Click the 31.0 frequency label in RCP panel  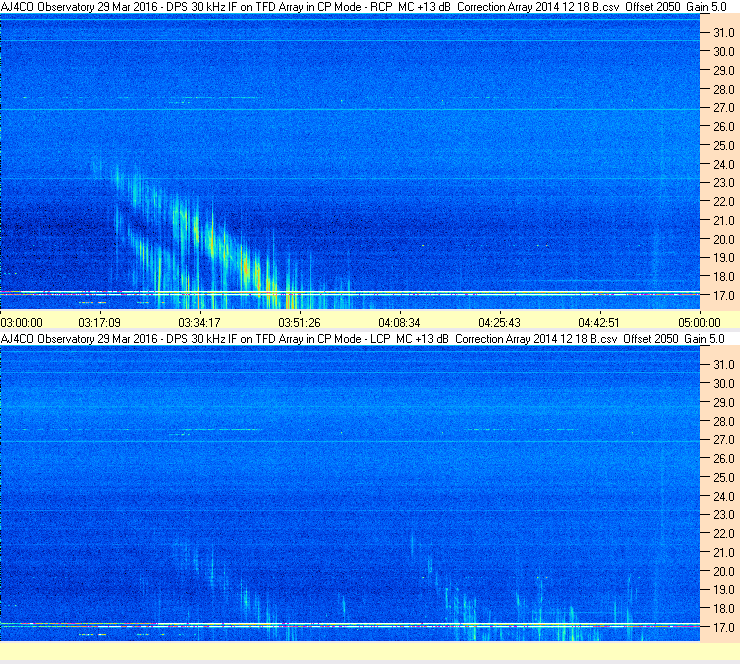tap(723, 33)
